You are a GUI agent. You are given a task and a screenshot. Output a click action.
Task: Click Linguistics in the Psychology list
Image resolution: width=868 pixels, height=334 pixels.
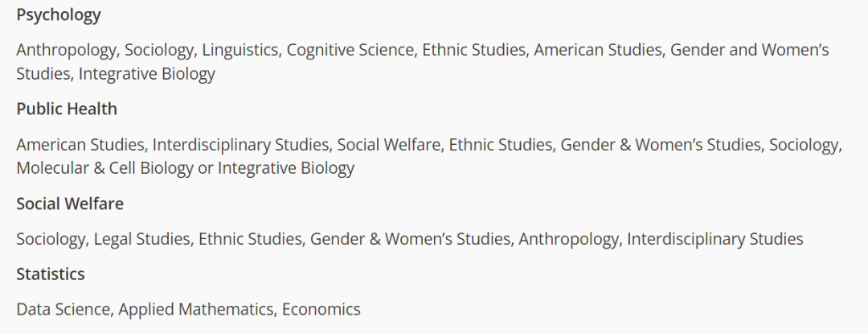point(240,51)
